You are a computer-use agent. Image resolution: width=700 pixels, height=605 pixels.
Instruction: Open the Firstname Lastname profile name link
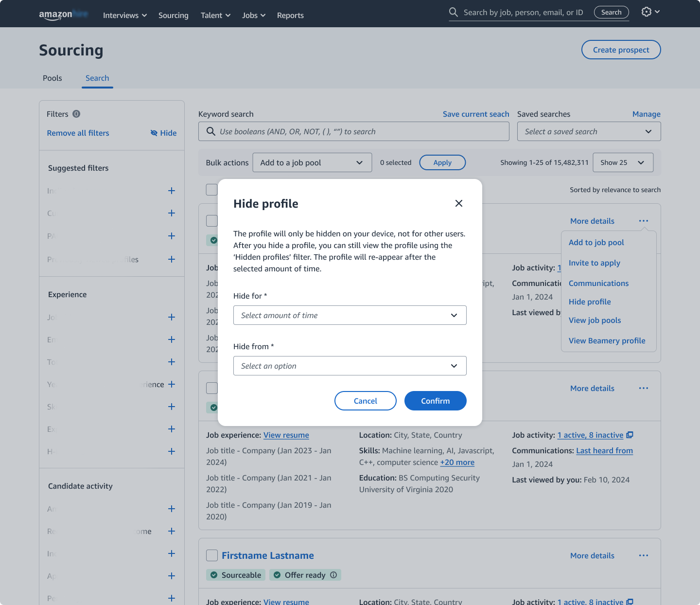point(268,555)
